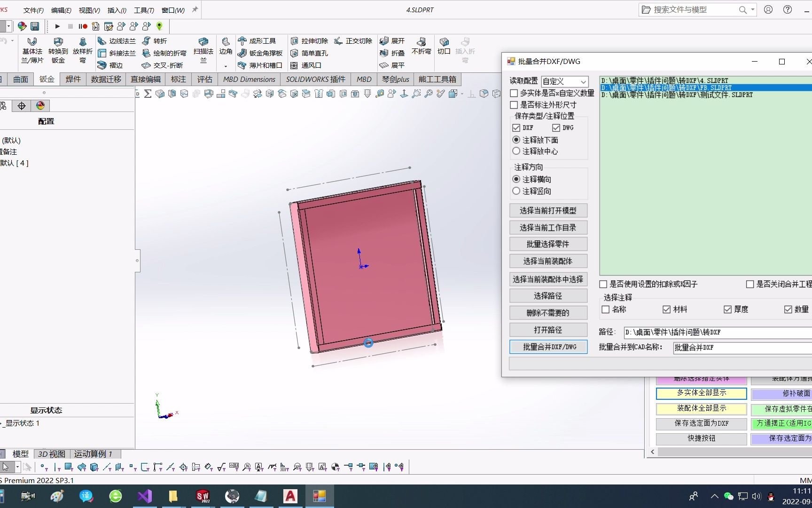Image resolution: width=812 pixels, height=508 pixels.
Task: Select the 注释横向 radio button
Action: 516,179
